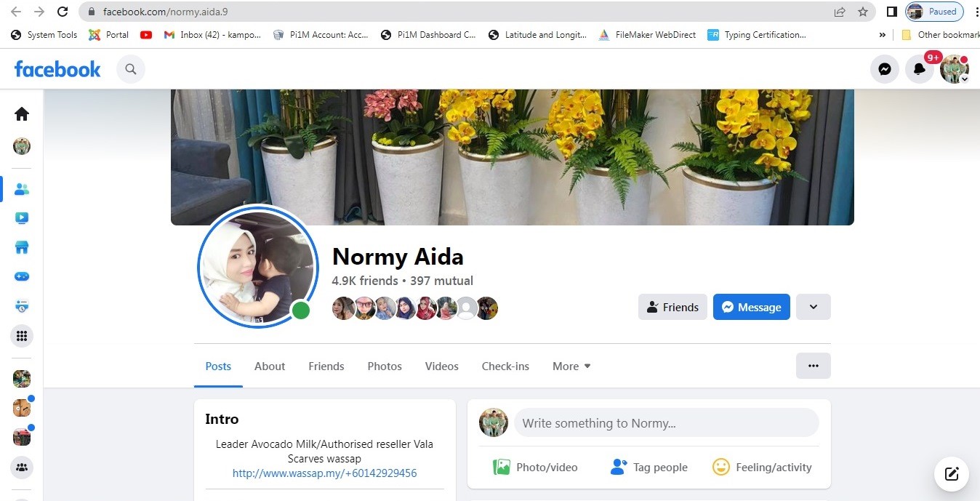The image size is (980, 501).
Task: Open the wassap.my link in Intro
Action: point(324,473)
